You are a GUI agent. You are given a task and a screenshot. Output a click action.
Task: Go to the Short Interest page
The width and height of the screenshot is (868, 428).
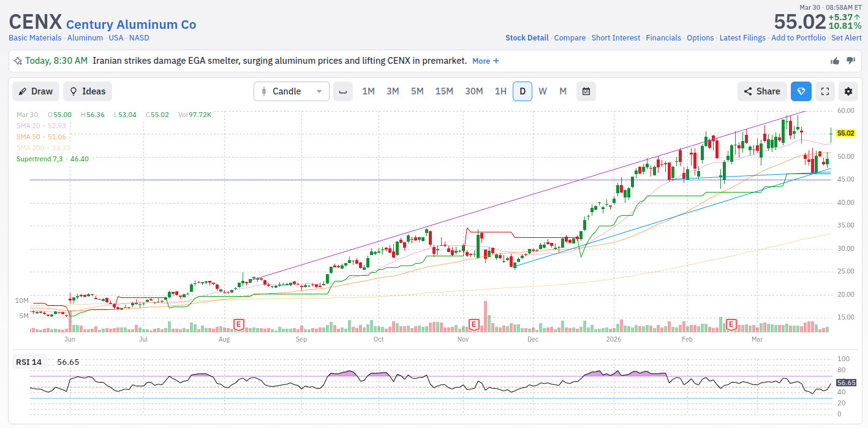[x=616, y=38]
